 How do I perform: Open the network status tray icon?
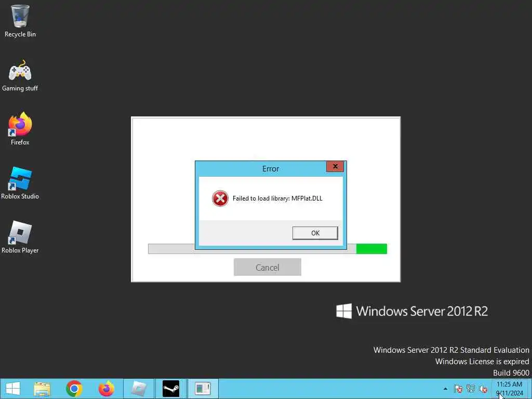[x=471, y=389]
